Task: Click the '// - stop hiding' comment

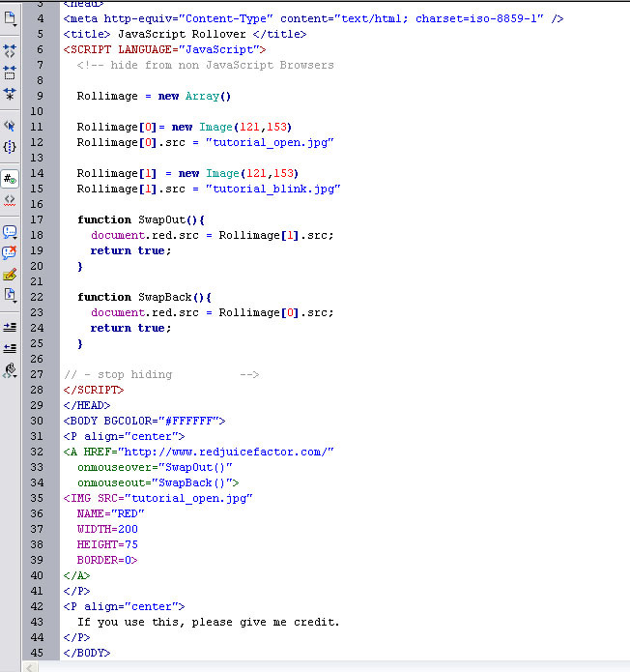Action: click(118, 374)
